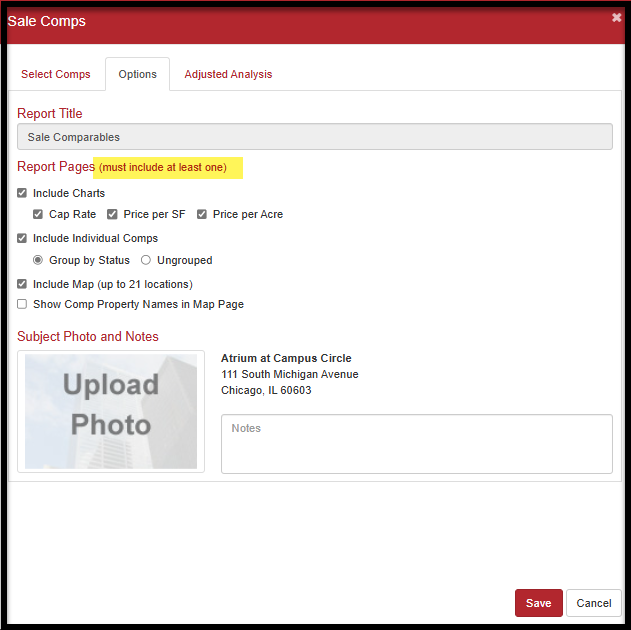Viewport: 631px width, 630px height.
Task: Disable the Price per SF checkbox
Action: click(x=112, y=214)
